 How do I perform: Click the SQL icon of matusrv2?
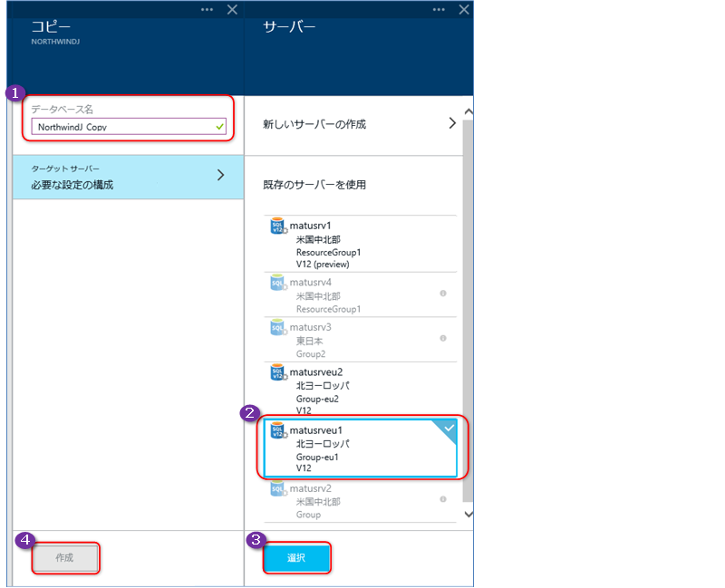point(278,488)
